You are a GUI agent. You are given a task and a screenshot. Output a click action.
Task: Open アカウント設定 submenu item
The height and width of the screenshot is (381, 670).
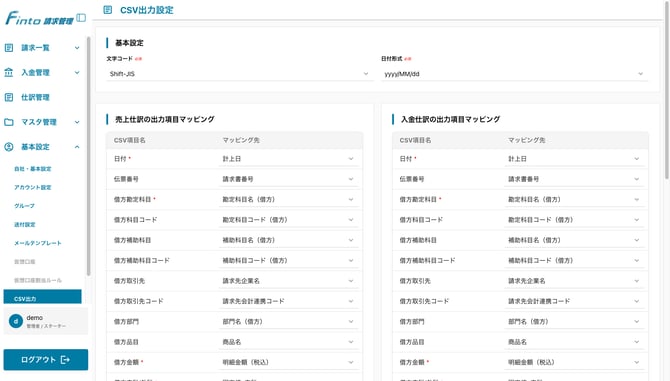tap(32, 188)
